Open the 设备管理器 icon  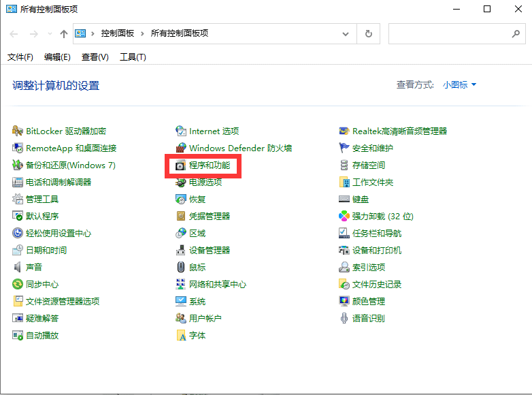(x=181, y=251)
